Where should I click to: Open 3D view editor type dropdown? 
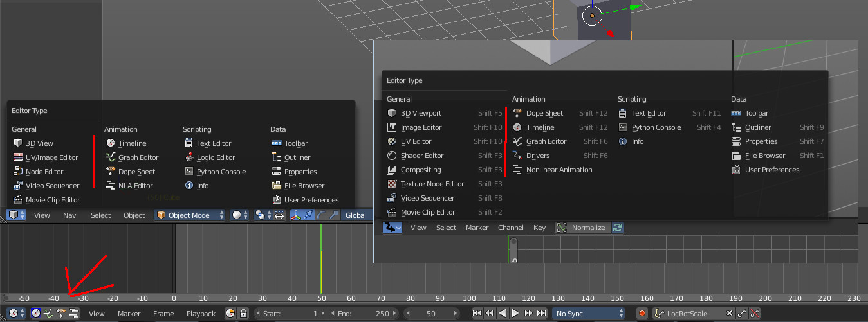pyautogui.click(x=16, y=215)
